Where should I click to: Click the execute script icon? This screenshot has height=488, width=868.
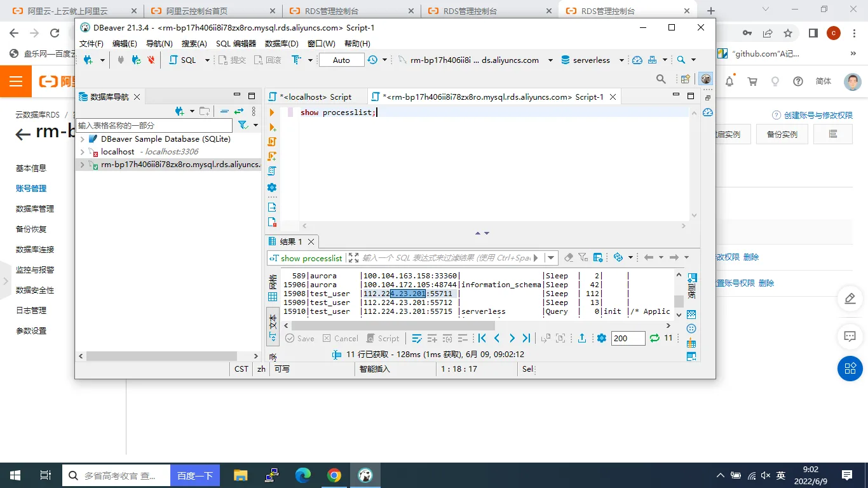[x=272, y=141]
